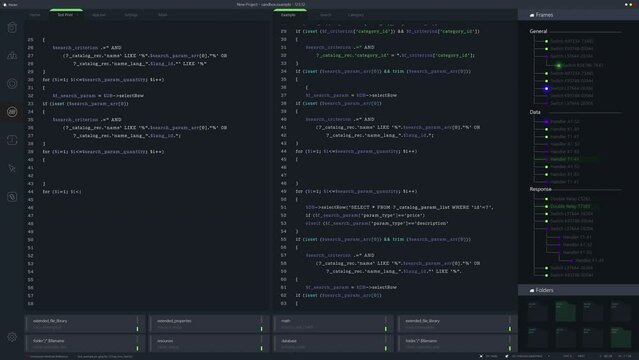Image resolution: width=639 pixels, height=360 pixels.
Task: Collapse the General section in Frames
Action: tap(538, 31)
